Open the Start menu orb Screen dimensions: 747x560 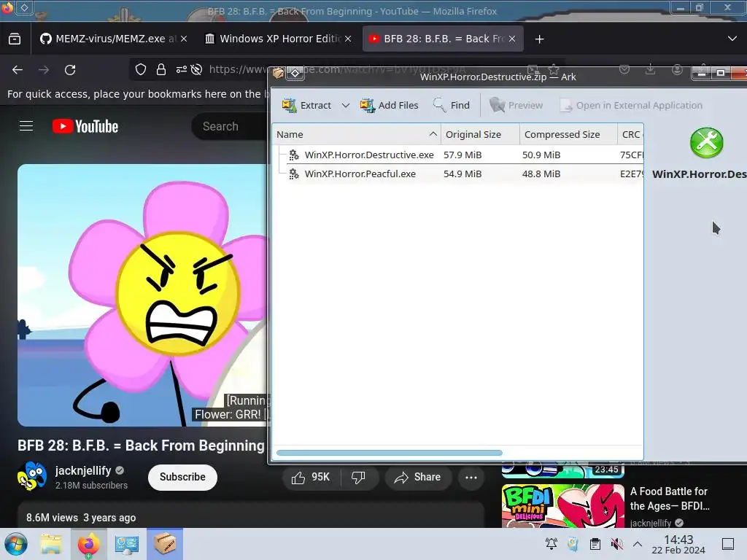click(x=16, y=544)
